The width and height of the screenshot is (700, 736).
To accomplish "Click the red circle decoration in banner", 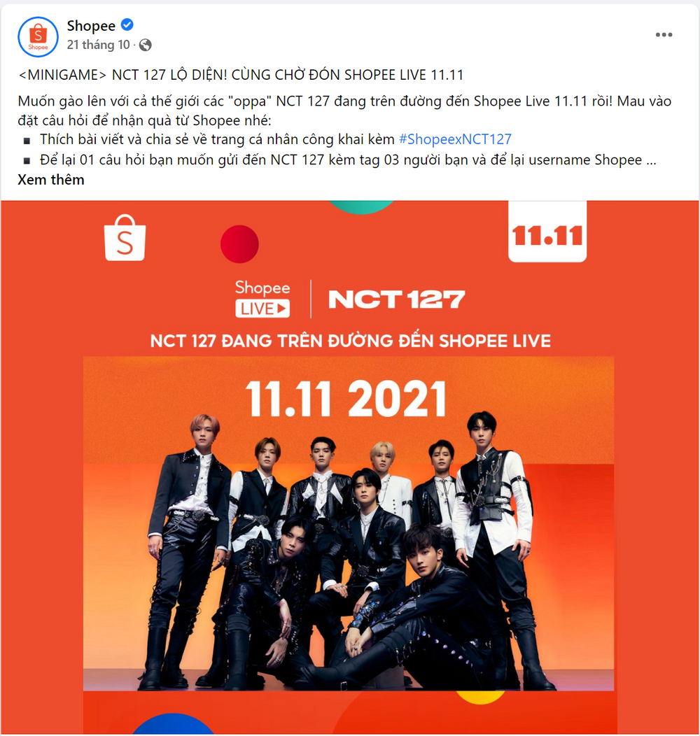I will coord(239,244).
